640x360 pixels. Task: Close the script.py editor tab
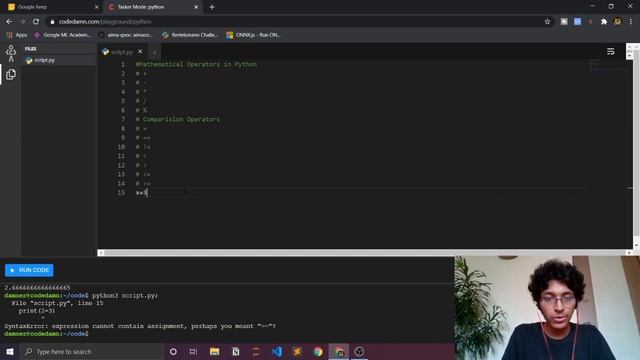pos(140,51)
